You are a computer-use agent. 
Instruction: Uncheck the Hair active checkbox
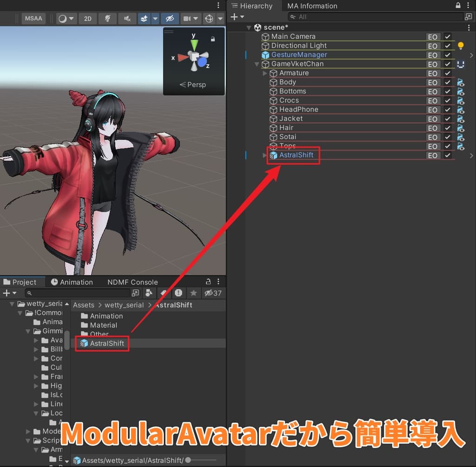tap(448, 128)
